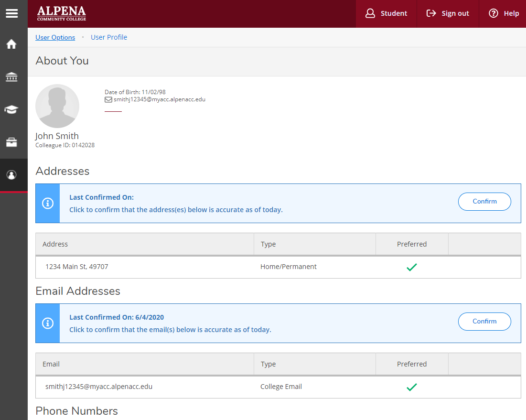
Task: Click John Smith profile avatar
Action: pos(57,106)
